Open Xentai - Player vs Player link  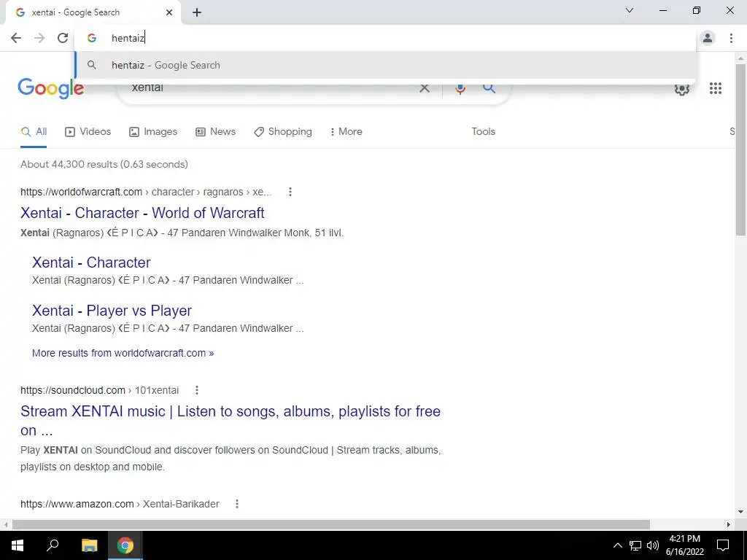click(112, 311)
